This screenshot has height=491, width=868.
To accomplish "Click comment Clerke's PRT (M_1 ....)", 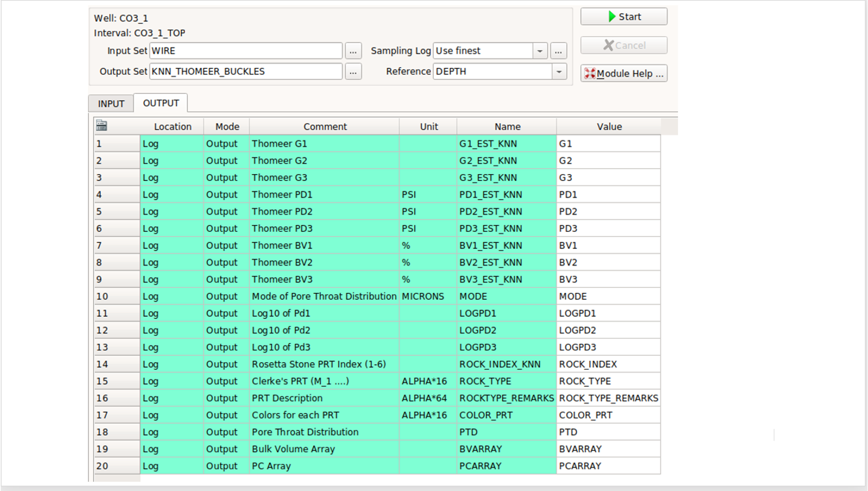I will tap(324, 381).
